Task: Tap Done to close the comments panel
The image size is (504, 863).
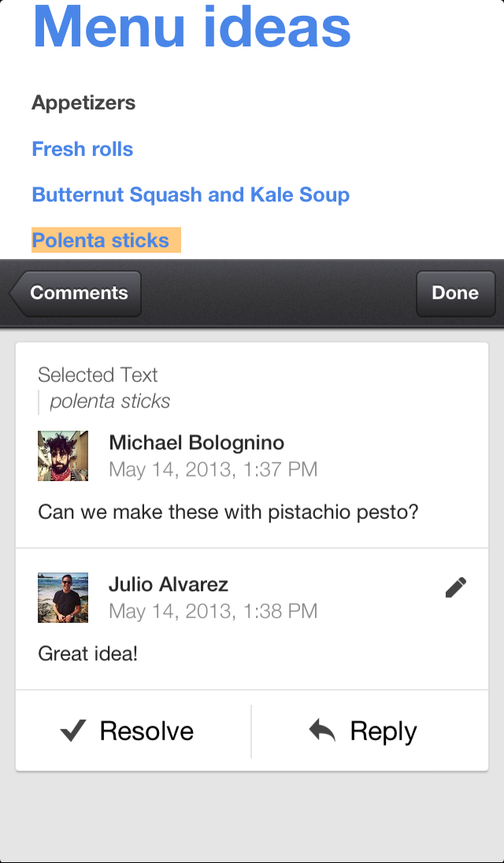Action: 455,293
